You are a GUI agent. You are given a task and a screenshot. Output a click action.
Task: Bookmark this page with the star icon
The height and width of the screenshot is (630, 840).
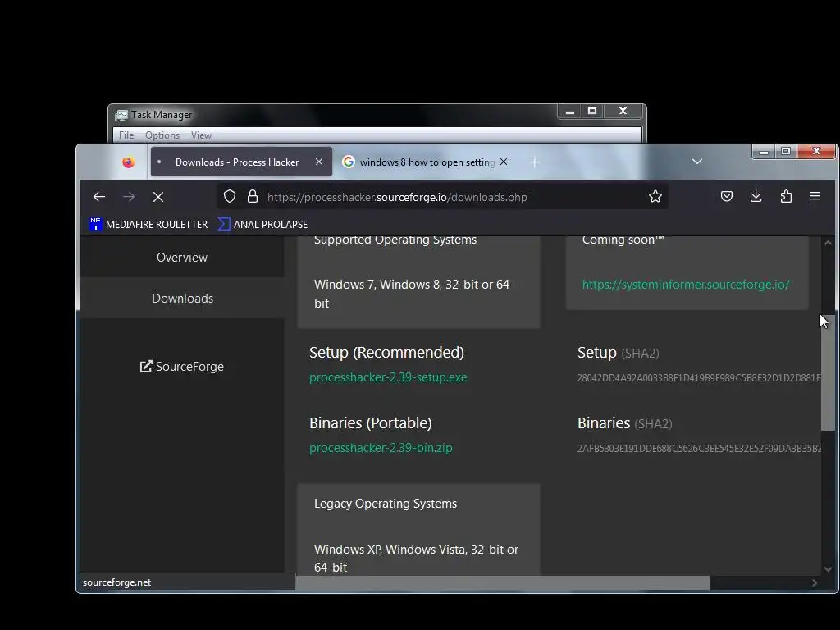[x=655, y=197]
